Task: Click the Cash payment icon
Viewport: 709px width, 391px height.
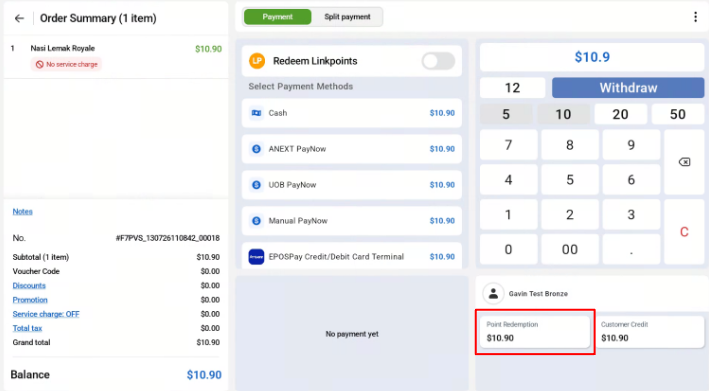Action: click(x=256, y=113)
